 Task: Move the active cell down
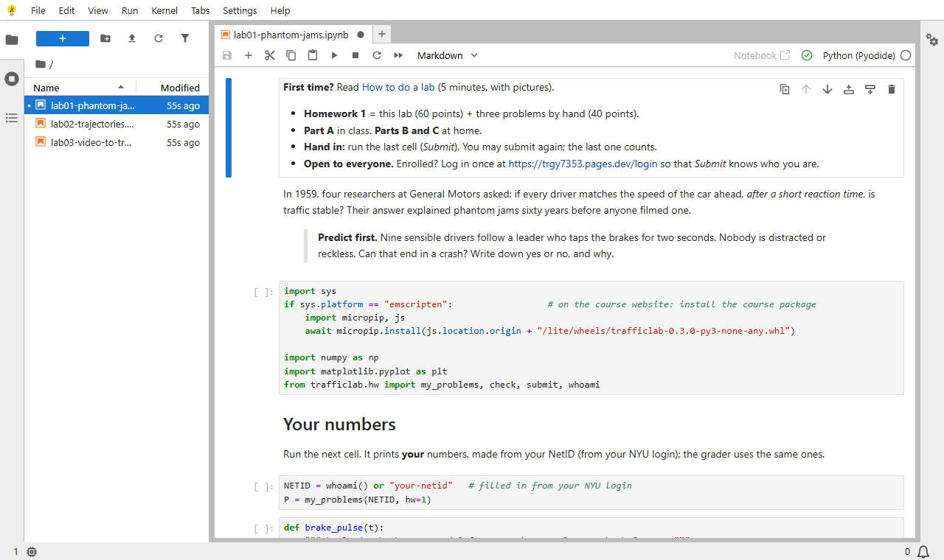pos(827,89)
